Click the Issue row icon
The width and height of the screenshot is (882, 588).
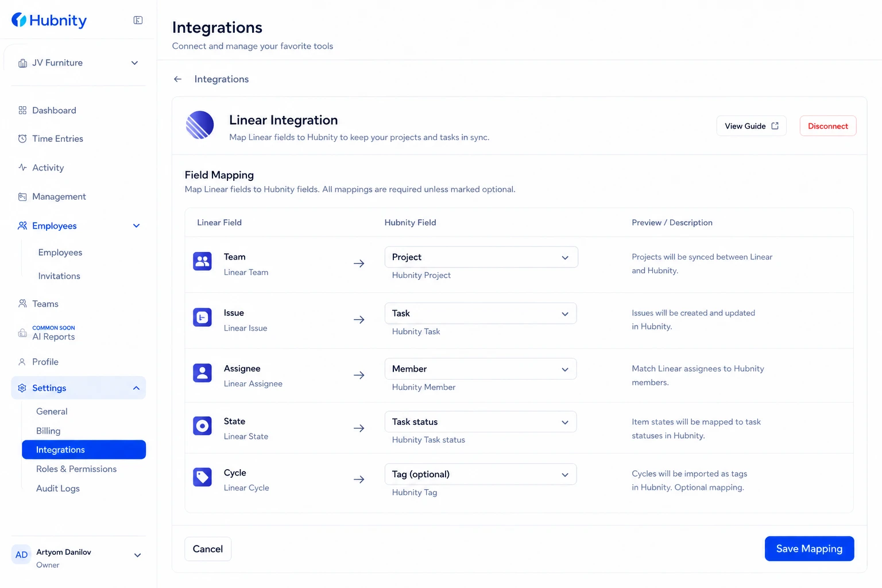202,317
